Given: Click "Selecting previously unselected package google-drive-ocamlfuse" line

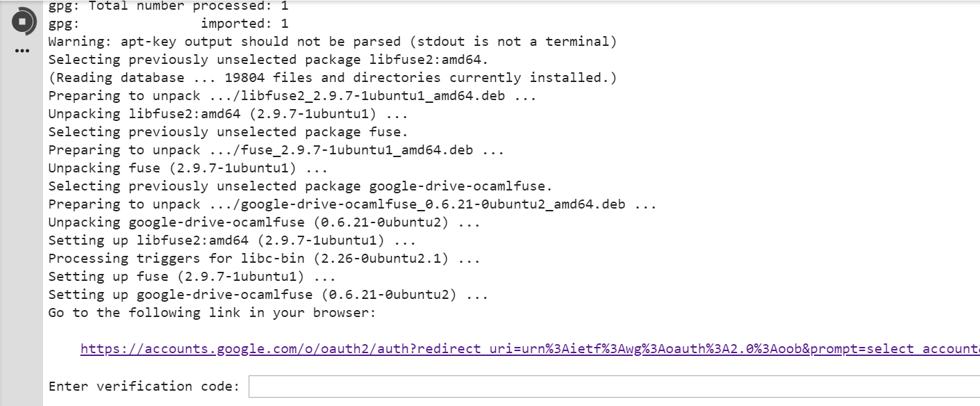Looking at the screenshot, I should [x=300, y=186].
